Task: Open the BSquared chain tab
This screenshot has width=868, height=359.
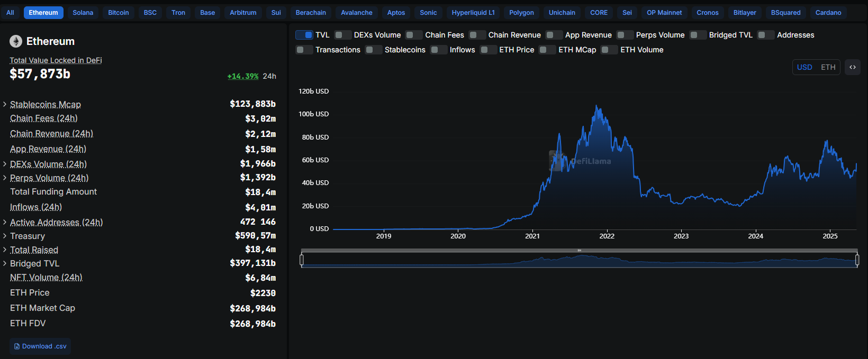Action: tap(786, 13)
